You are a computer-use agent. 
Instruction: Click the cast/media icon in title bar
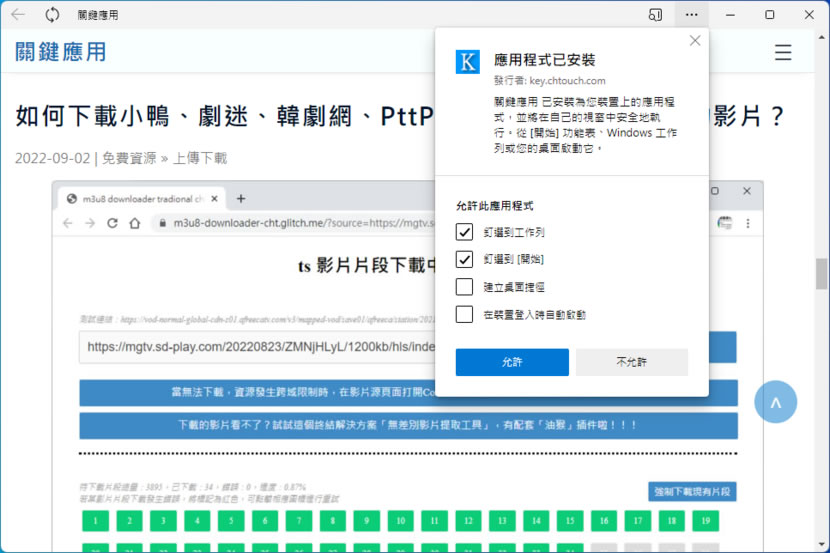655,15
